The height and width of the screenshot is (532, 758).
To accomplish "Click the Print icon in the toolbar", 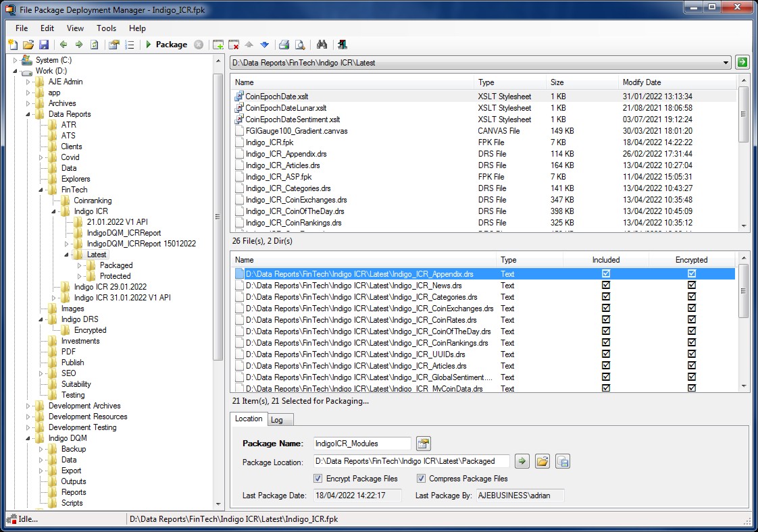I will click(284, 45).
